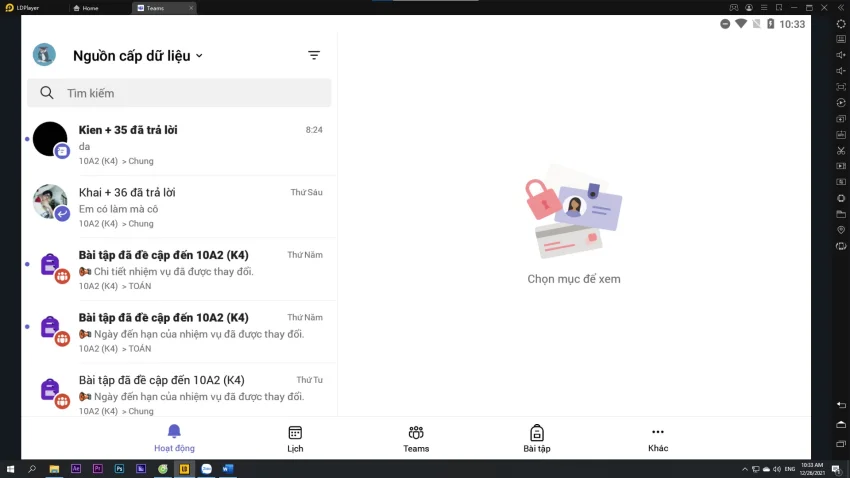Open the user profile avatar
850x478 pixels.
pos(44,55)
